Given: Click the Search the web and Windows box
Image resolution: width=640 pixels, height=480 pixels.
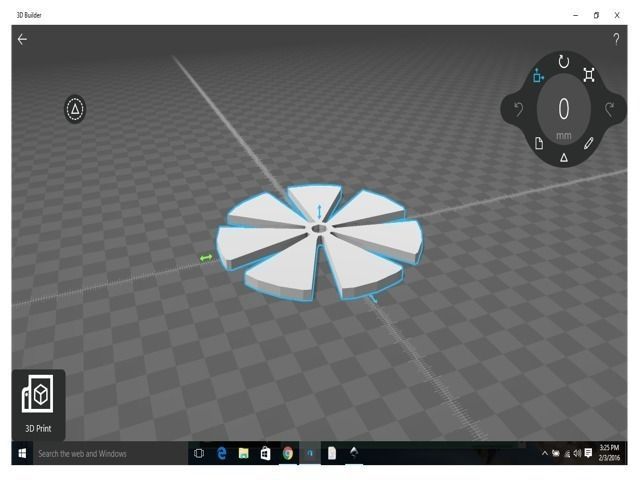Looking at the screenshot, I should point(110,453).
